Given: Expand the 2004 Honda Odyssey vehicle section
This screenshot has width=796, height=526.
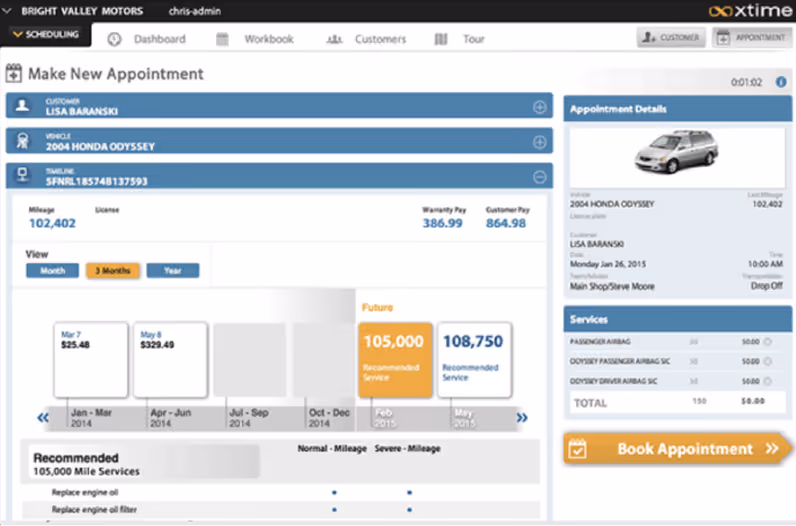Looking at the screenshot, I should 540,142.
